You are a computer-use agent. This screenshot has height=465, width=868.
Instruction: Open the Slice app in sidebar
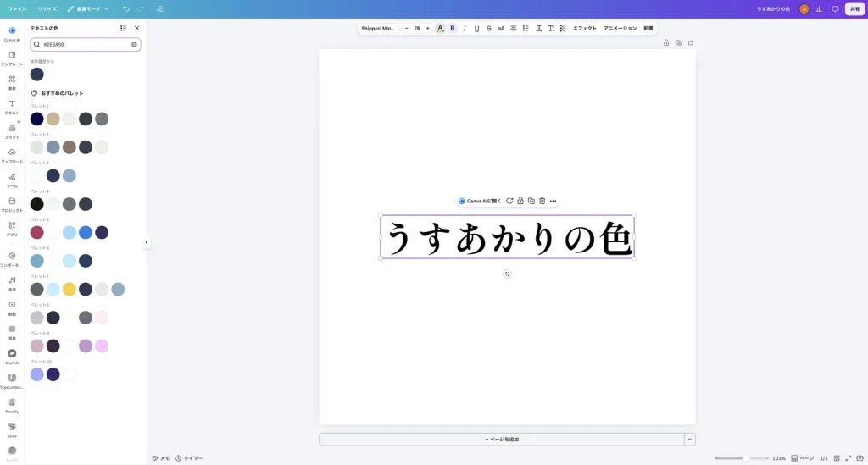tap(12, 429)
